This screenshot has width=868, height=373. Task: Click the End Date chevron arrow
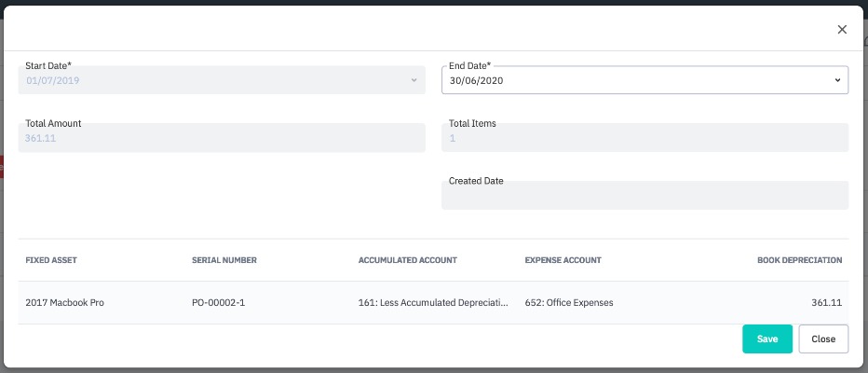(x=839, y=81)
